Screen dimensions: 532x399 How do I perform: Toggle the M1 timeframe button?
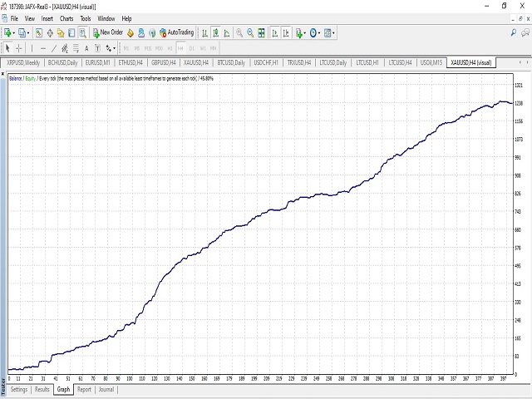coord(126,48)
